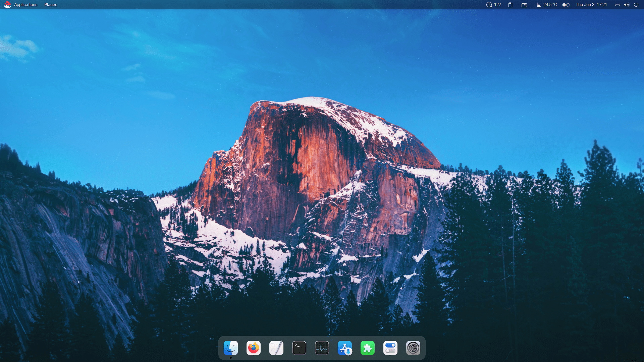Open the System Monitor app

click(x=322, y=348)
